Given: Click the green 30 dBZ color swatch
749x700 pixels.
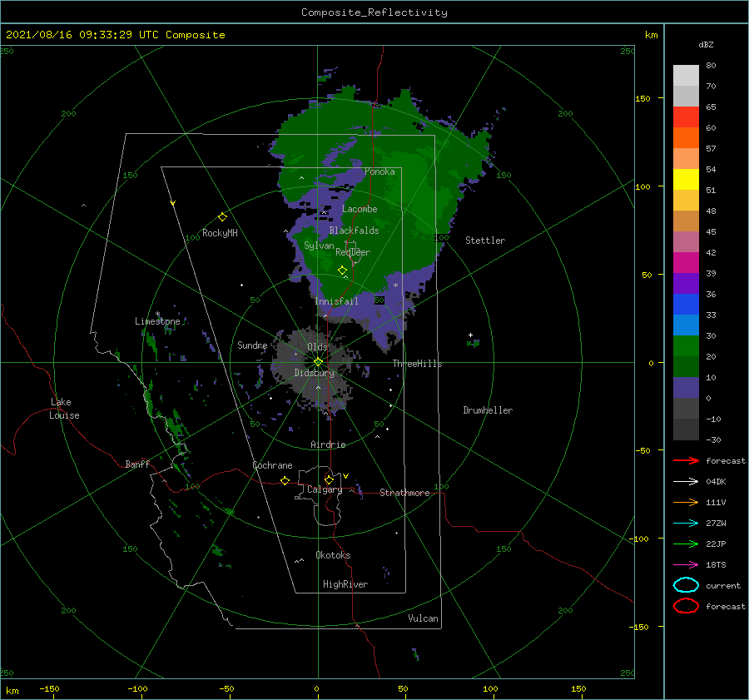Looking at the screenshot, I should click(686, 346).
